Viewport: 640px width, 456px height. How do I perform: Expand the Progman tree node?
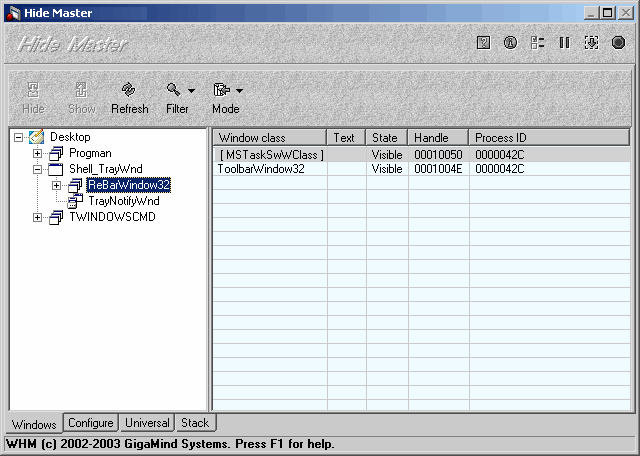pos(38,153)
